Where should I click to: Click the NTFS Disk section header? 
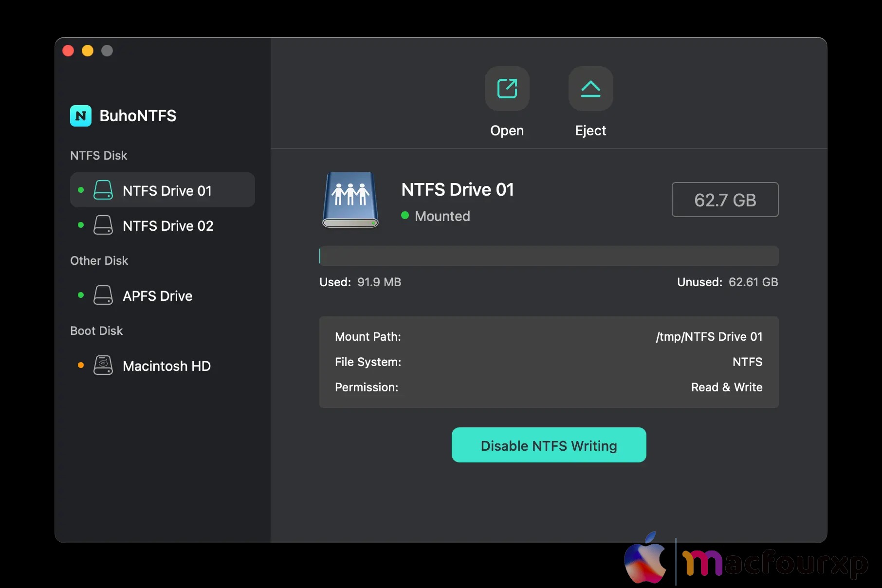98,155
